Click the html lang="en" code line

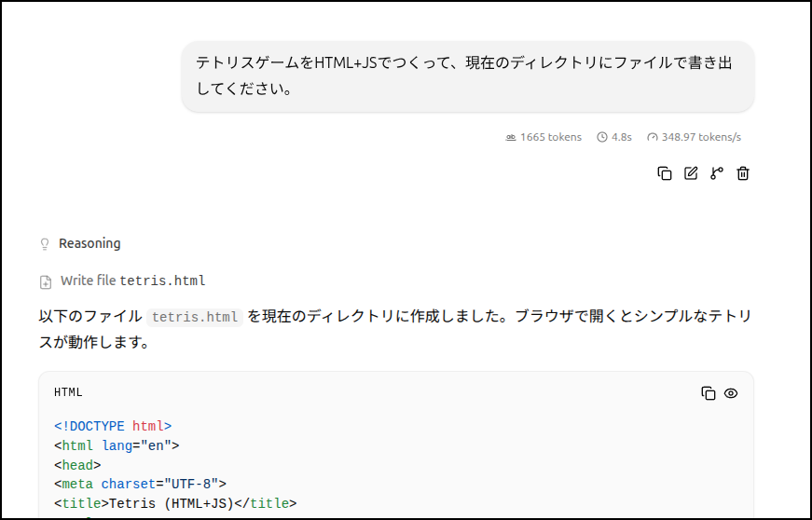click(x=117, y=445)
